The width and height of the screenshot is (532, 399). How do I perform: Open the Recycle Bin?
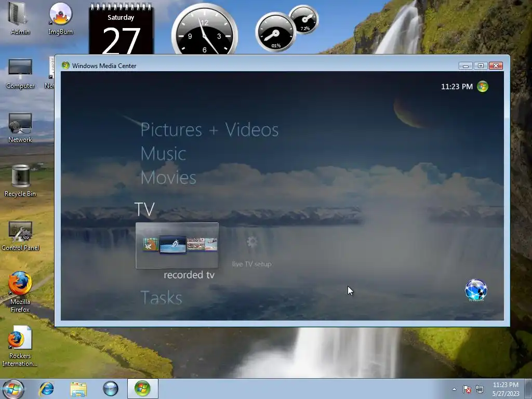pyautogui.click(x=20, y=180)
